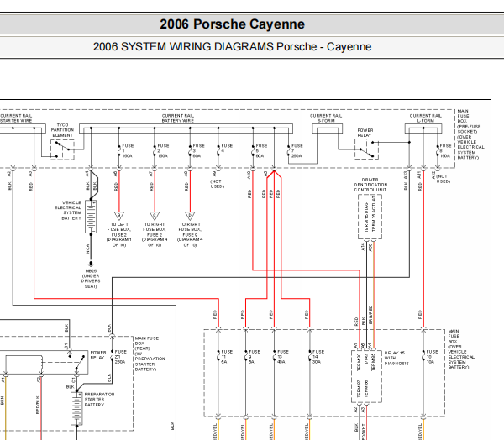The width and height of the screenshot is (504, 440).
Task: Click the "TERM 15 DIAG" text in the control unit
Action: (366, 217)
